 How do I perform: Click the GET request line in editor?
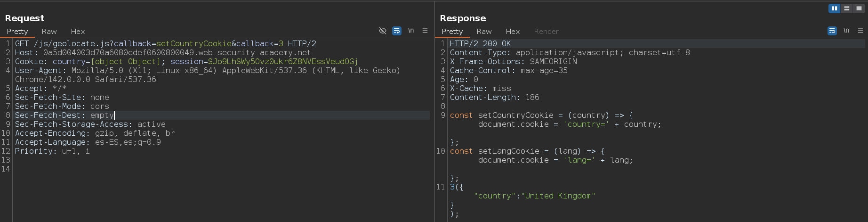[165, 43]
